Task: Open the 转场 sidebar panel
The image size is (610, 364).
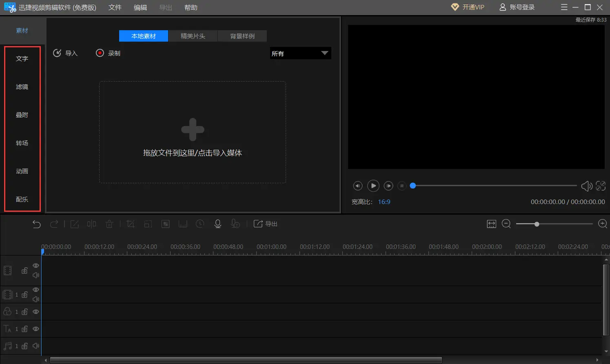Action: tap(22, 143)
